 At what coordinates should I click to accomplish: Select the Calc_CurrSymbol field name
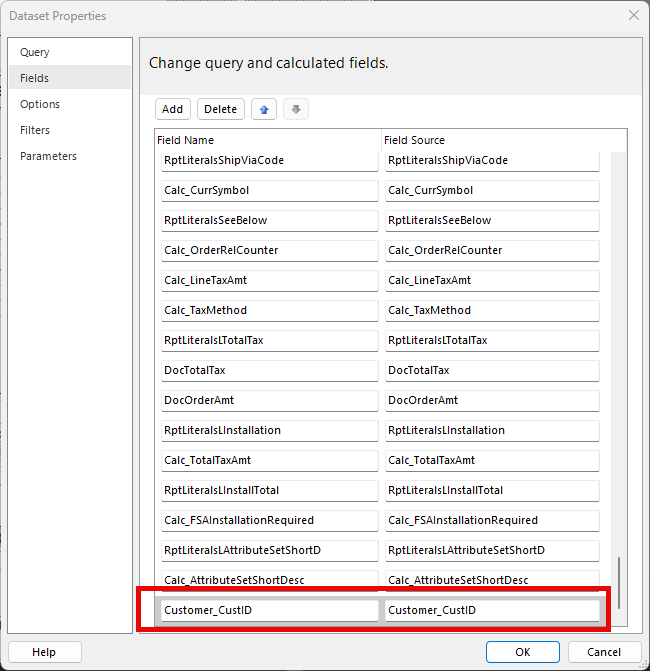[x=270, y=190]
